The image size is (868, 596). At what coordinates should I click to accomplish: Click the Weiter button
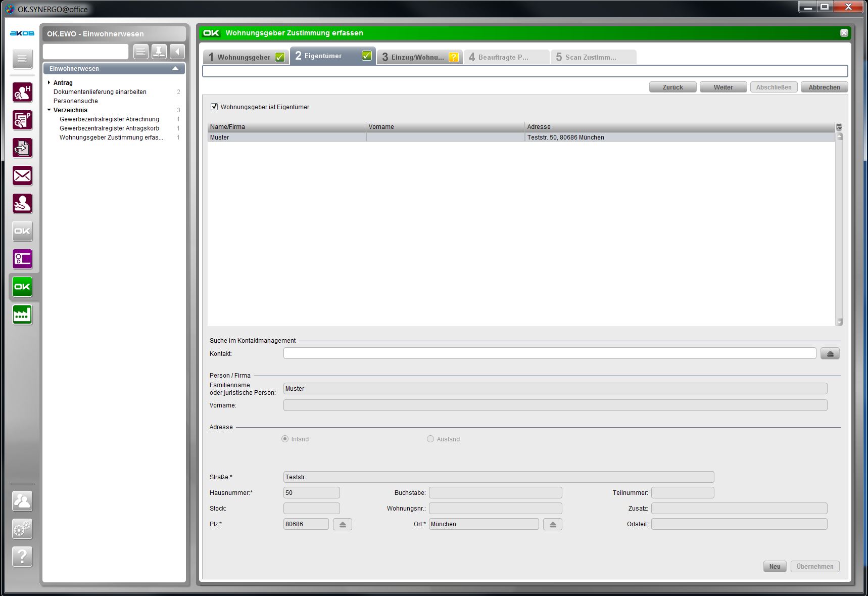coord(723,87)
